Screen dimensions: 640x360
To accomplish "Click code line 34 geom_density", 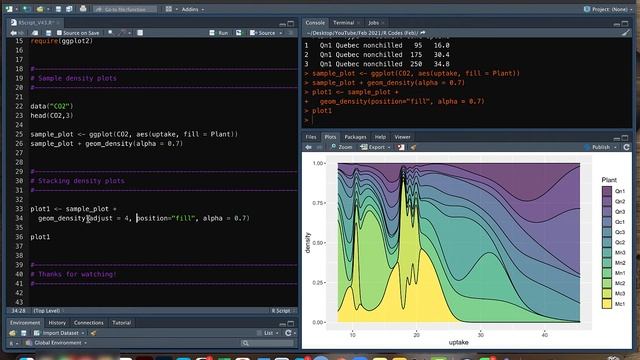I will coord(144,218).
